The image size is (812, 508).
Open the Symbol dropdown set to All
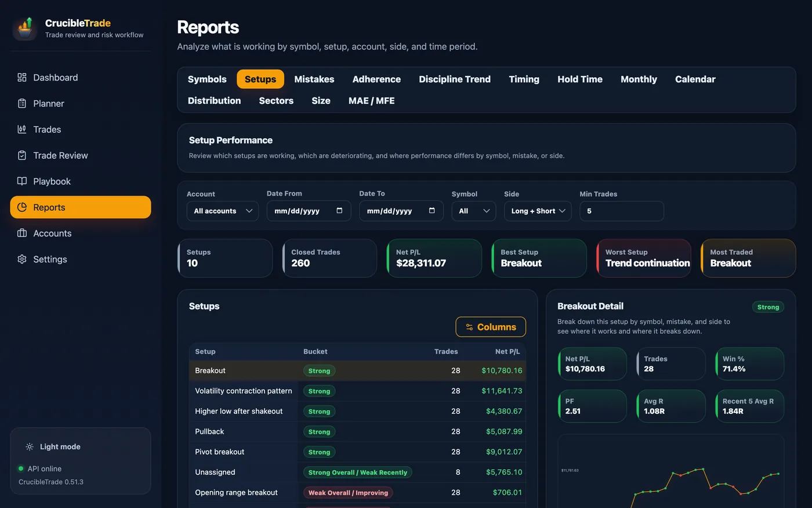tap(474, 211)
